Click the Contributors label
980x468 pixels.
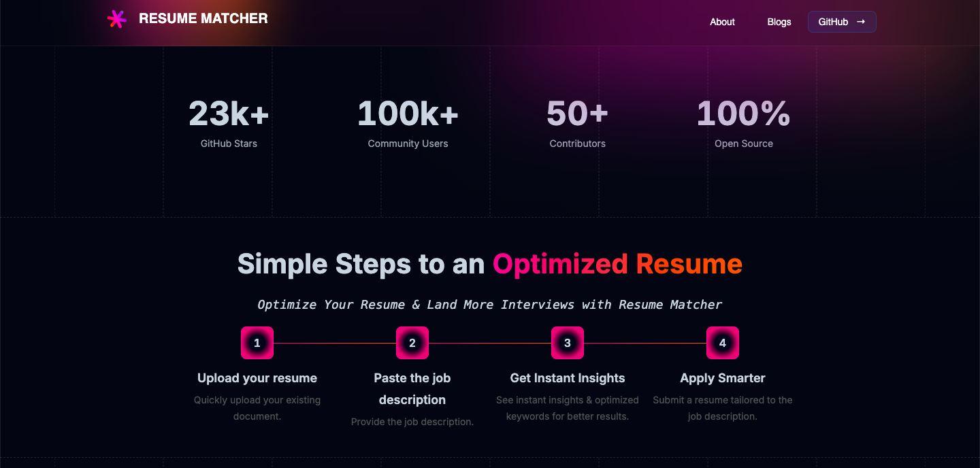(577, 144)
